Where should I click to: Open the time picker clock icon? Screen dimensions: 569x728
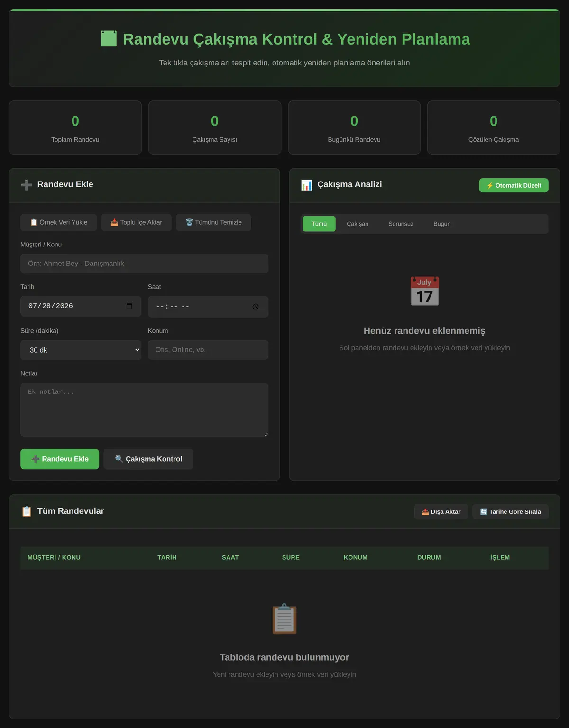coord(256,307)
